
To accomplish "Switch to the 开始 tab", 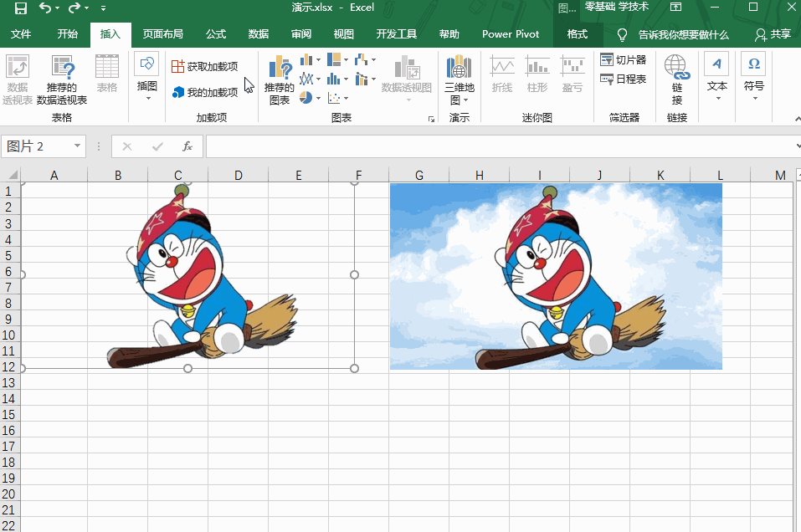I will click(68, 34).
